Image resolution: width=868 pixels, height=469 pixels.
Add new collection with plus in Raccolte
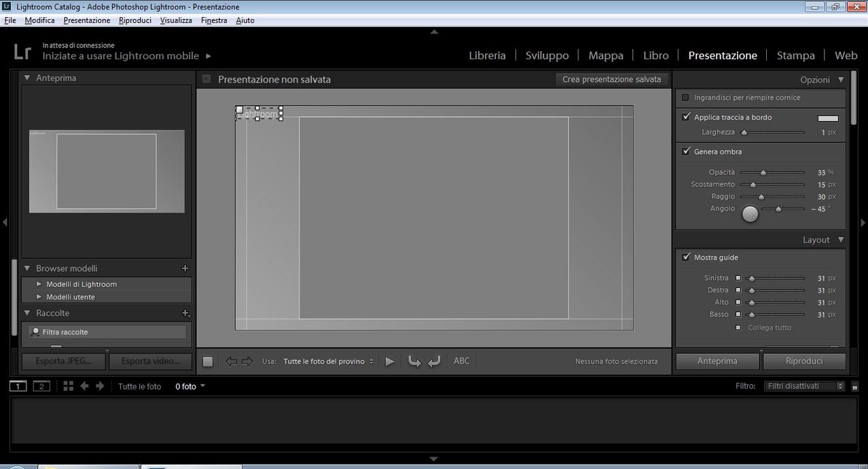tap(185, 313)
